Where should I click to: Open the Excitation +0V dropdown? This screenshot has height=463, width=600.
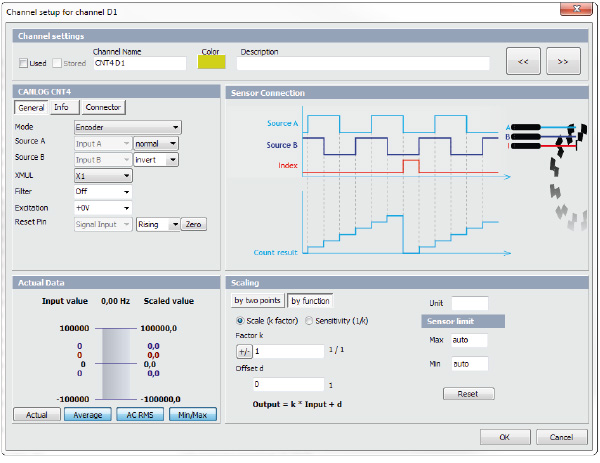(103, 208)
